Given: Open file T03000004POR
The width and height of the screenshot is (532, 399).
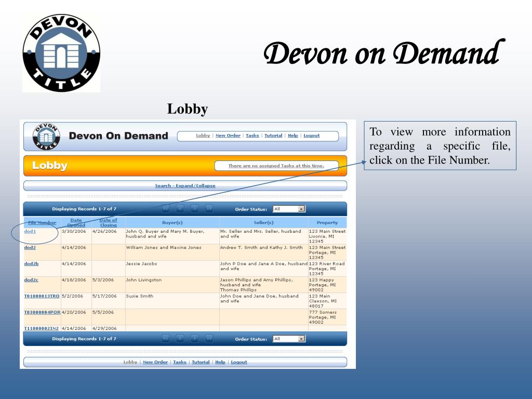Looking at the screenshot, I should (x=42, y=312).
